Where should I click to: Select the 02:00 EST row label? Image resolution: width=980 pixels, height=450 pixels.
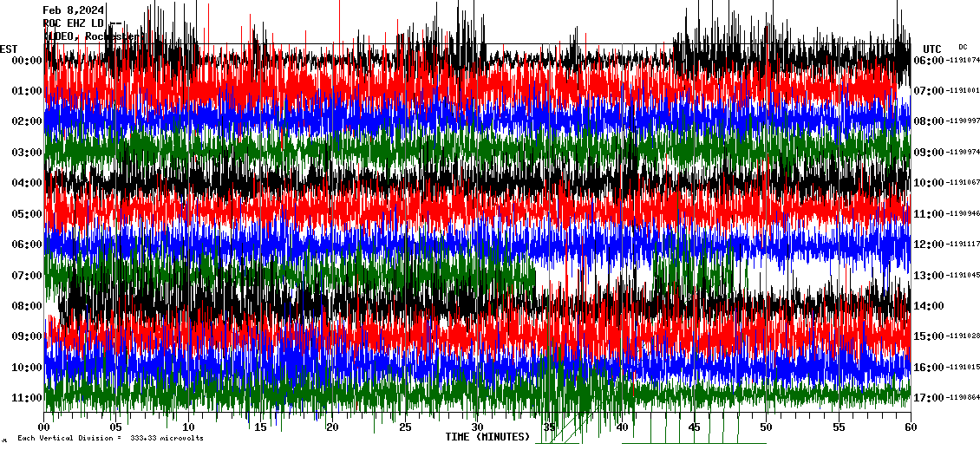(26, 121)
